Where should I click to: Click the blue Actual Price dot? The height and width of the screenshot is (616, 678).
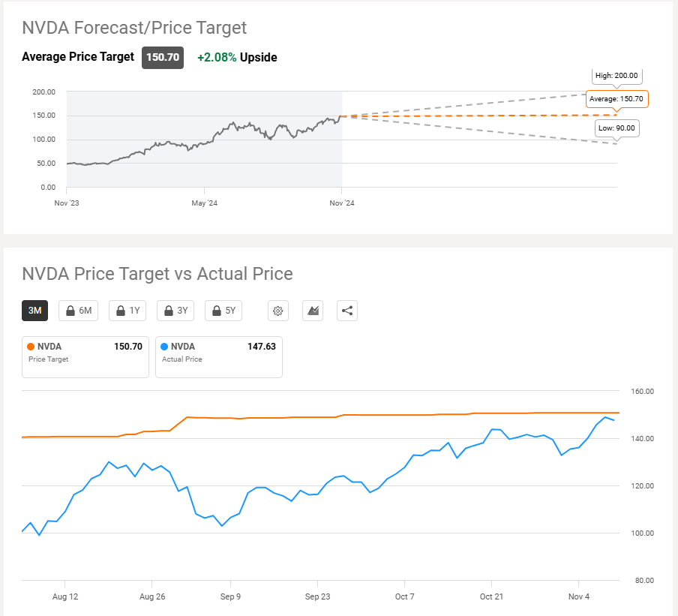pyautogui.click(x=164, y=347)
